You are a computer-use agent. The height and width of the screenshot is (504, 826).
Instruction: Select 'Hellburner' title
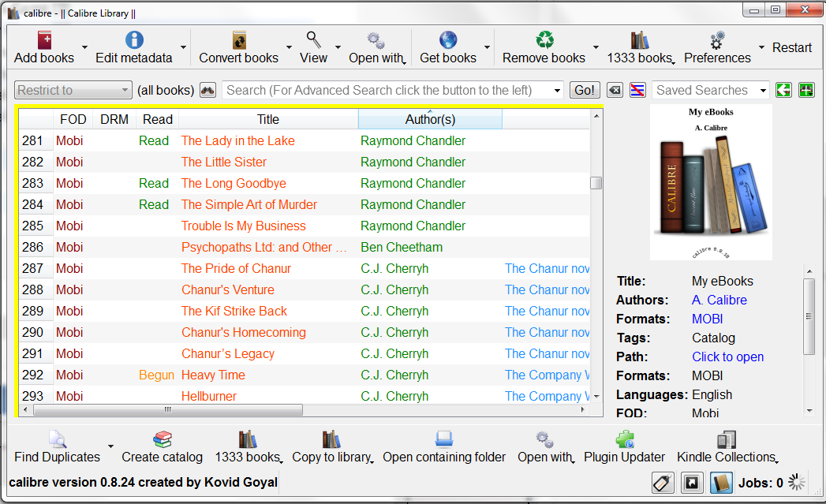(208, 396)
